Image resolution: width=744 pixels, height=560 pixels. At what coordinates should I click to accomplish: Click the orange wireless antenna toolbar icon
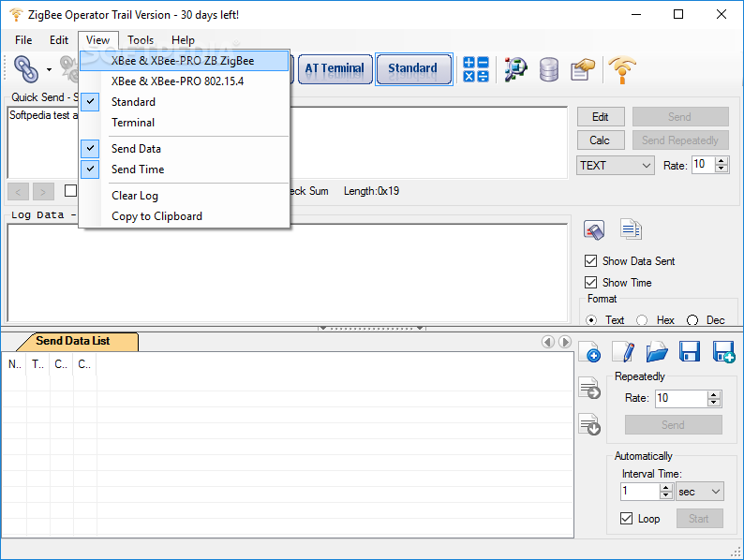click(x=622, y=69)
